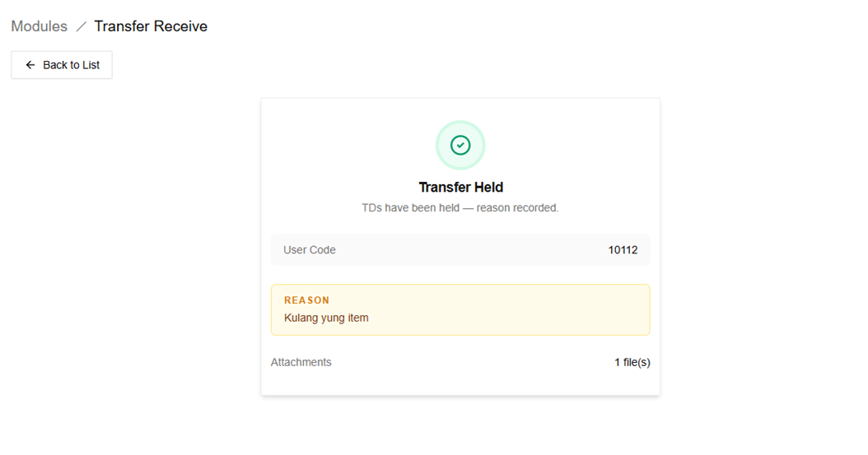Click the REASON label in yellow box
Viewport: 868px width, 455px height.
point(306,300)
